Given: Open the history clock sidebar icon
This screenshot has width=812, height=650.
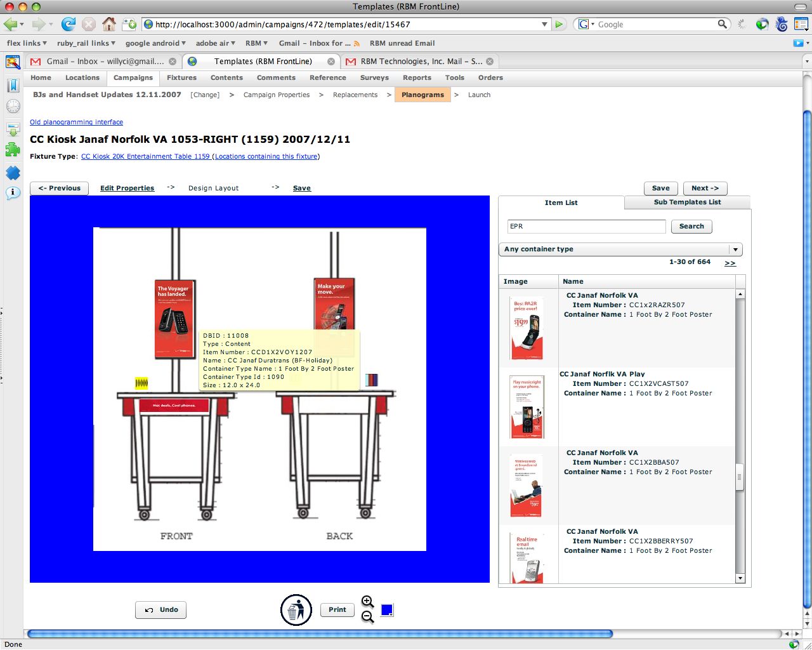Looking at the screenshot, I should tap(13, 107).
